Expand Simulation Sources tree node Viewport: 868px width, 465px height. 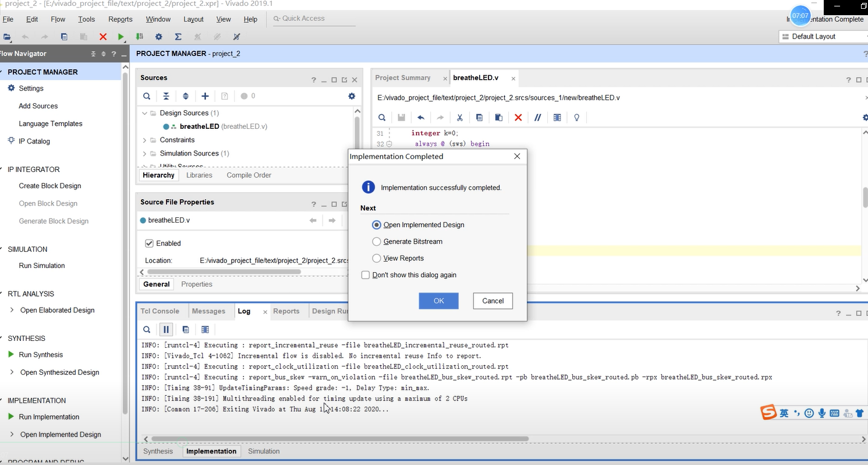click(x=145, y=153)
